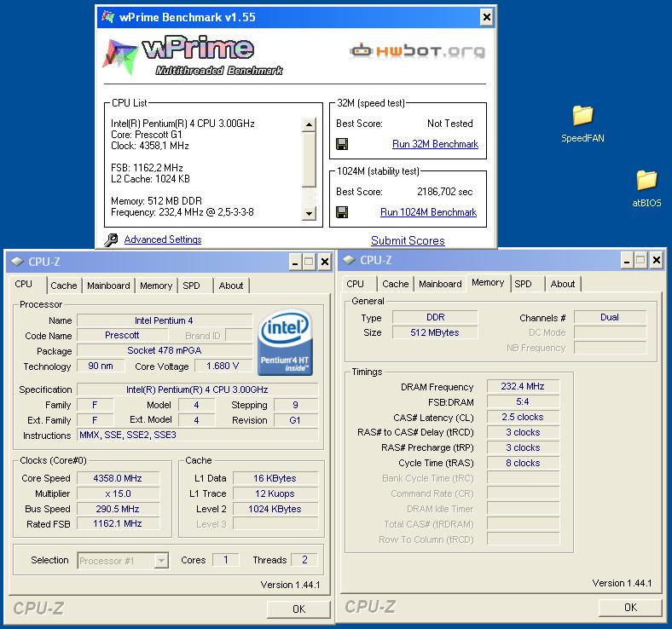Close the left CPU-Z window
The height and width of the screenshot is (629, 672).
pos(324,262)
